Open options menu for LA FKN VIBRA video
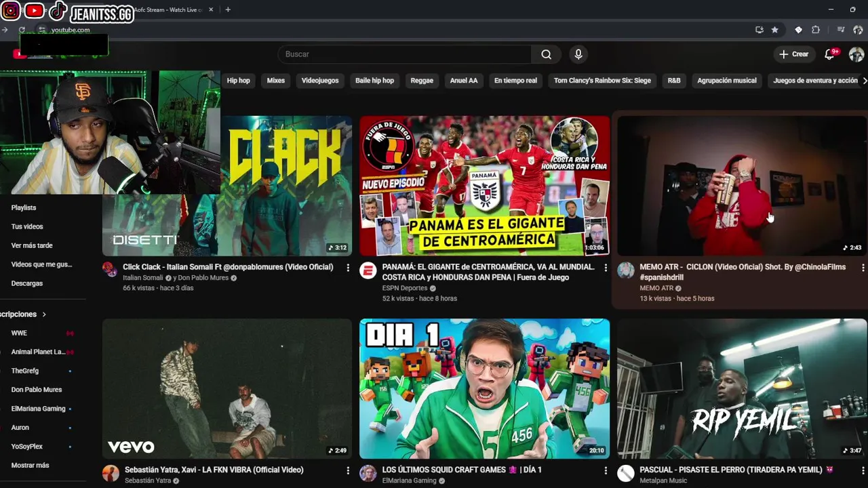This screenshot has height=488, width=868. 348,470
